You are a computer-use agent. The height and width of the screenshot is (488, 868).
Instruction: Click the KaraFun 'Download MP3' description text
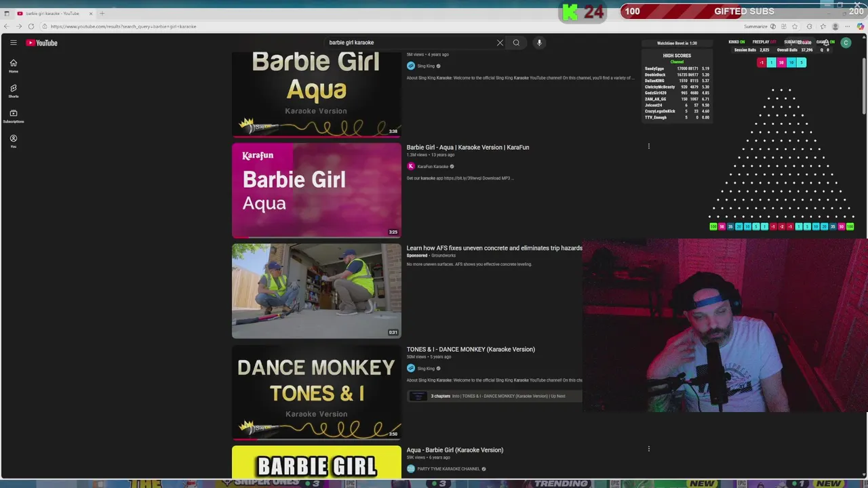pyautogui.click(x=460, y=178)
